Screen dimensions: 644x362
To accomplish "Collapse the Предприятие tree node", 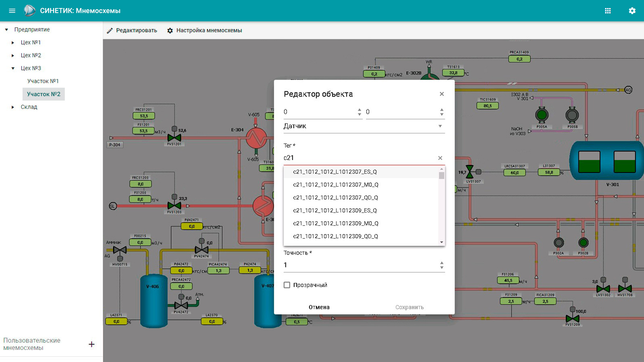I will click(6, 29).
